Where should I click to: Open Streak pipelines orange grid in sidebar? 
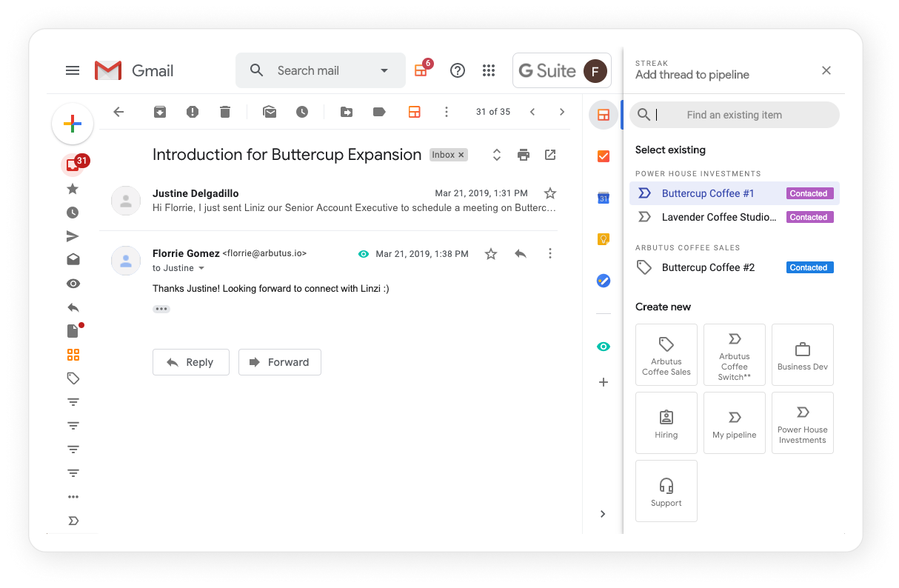[73, 355]
